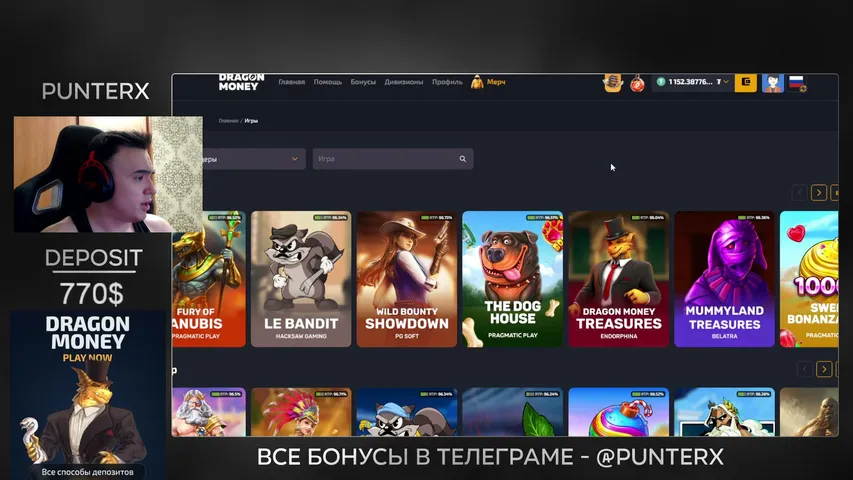The width and height of the screenshot is (853, 480).
Task: Open the raccoon with blue cap game card
Action: [x=407, y=412]
